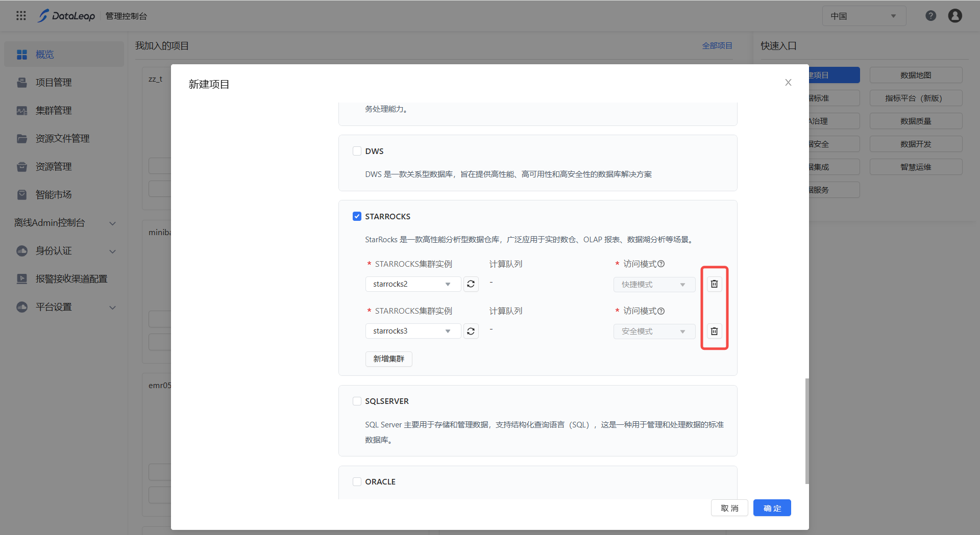Expand the 离线Admin控制台 menu
Image resolution: width=980 pixels, height=535 pixels.
[64, 223]
